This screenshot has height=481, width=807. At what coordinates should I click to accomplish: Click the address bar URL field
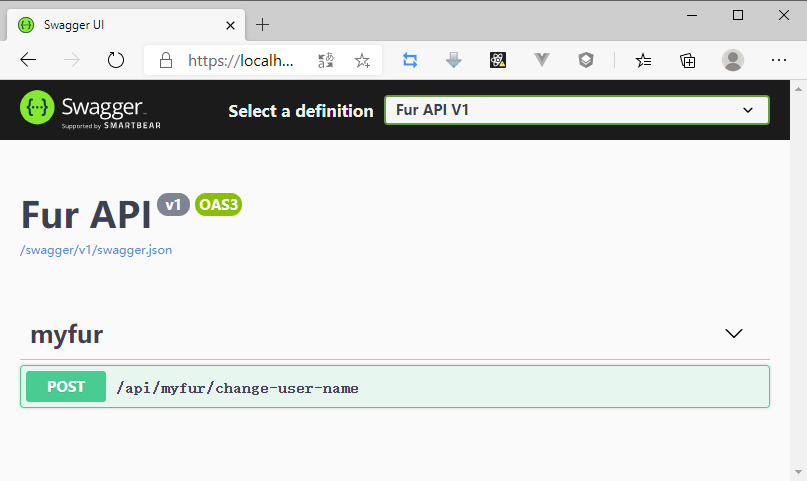coord(242,60)
